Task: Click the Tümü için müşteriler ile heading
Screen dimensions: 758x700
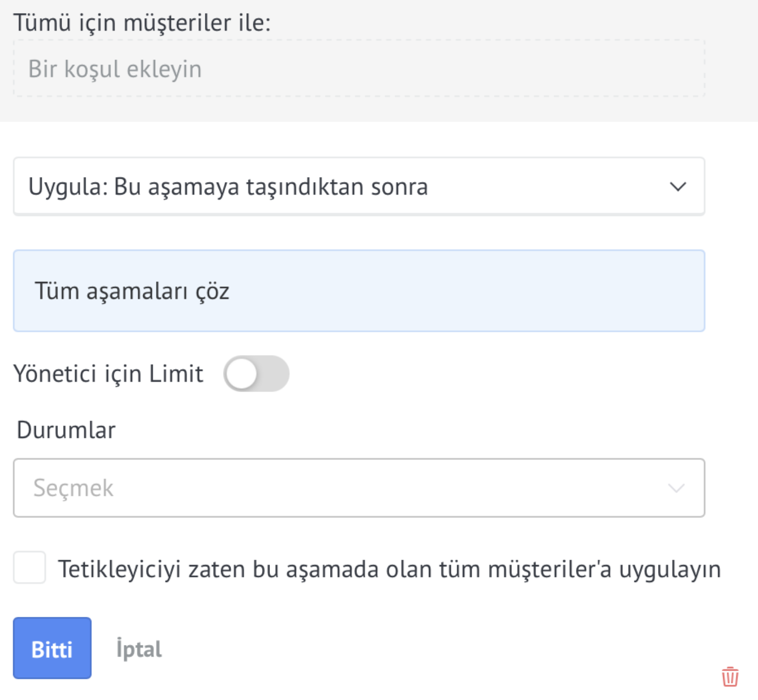Action: (142, 23)
